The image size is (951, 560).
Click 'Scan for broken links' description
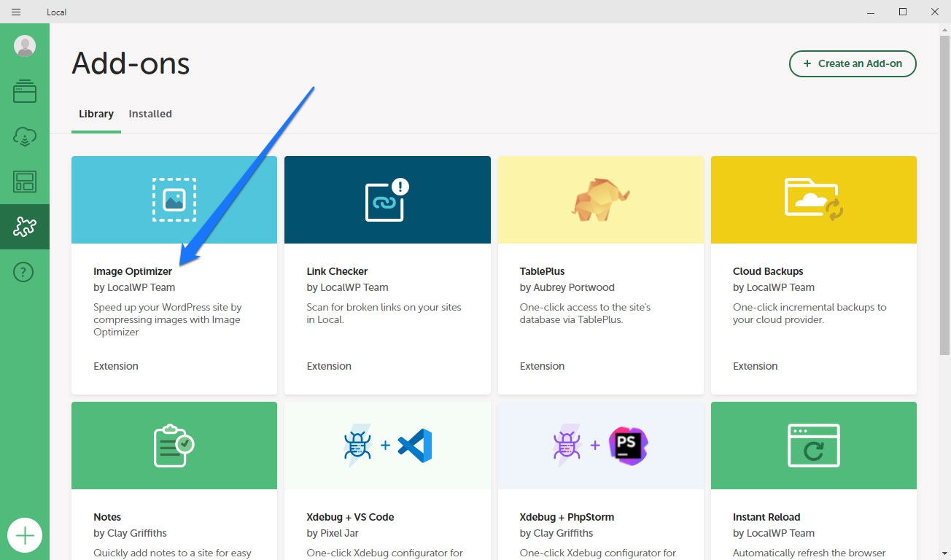tap(384, 314)
